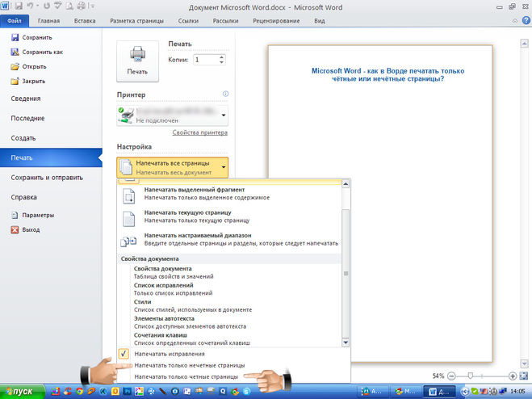Expand the printer selection dropdown
Viewport: 532px width, 399px height.
pos(223,115)
